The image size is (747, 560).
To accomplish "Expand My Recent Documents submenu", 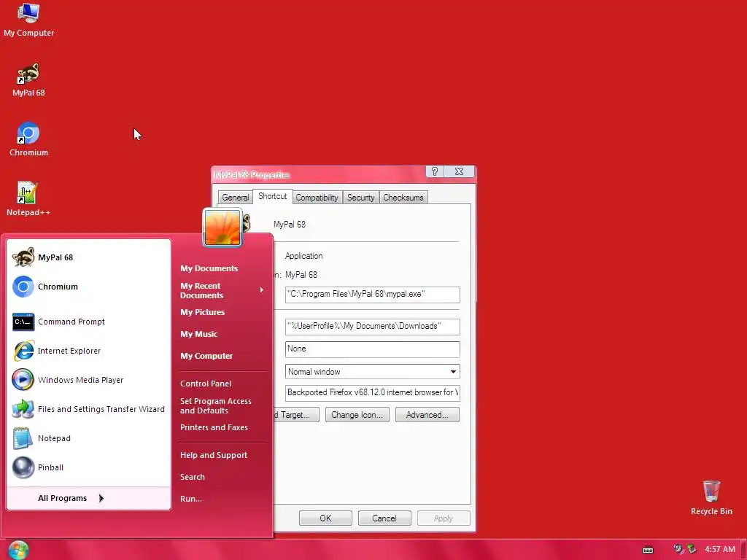I will pyautogui.click(x=222, y=290).
